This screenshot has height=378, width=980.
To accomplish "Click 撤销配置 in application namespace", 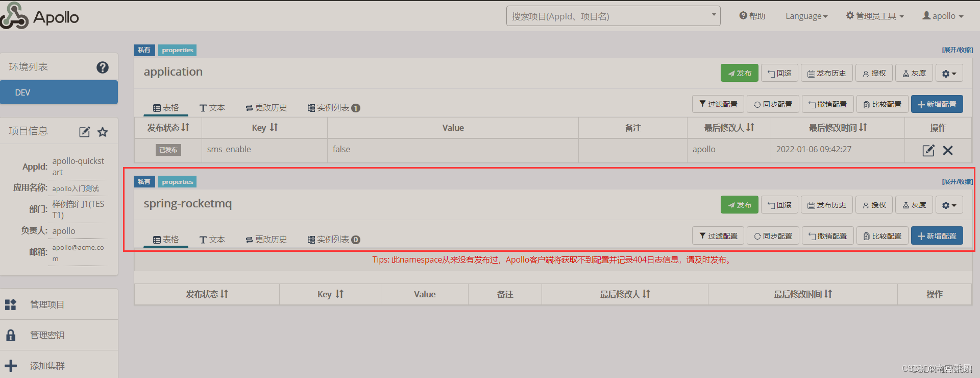I will pos(827,104).
